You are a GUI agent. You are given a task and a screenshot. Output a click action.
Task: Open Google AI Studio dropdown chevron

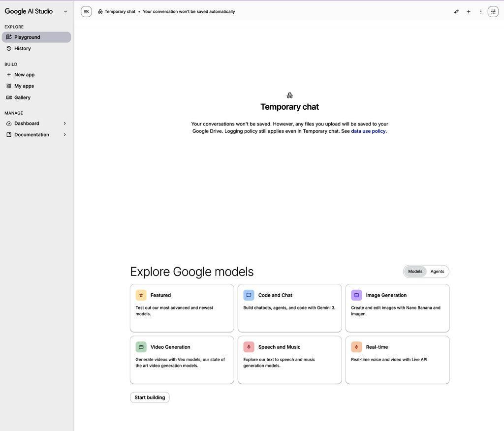pos(65,12)
